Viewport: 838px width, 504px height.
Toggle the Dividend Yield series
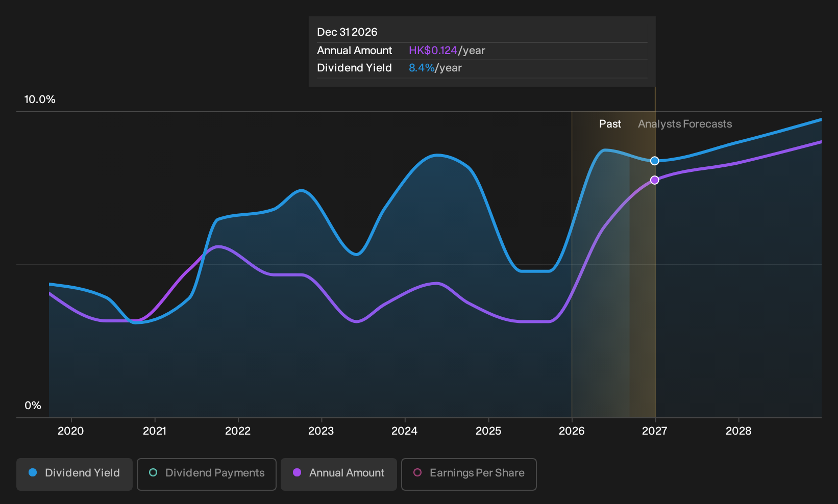[x=75, y=474]
